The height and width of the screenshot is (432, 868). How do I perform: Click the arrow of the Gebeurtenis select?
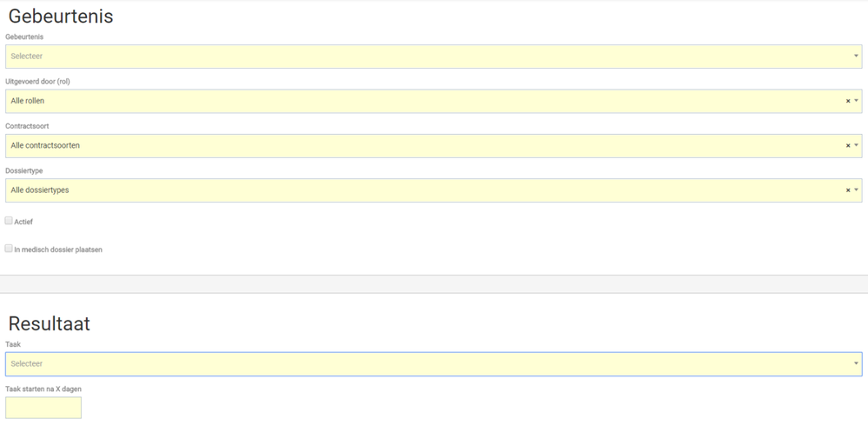pos(856,56)
